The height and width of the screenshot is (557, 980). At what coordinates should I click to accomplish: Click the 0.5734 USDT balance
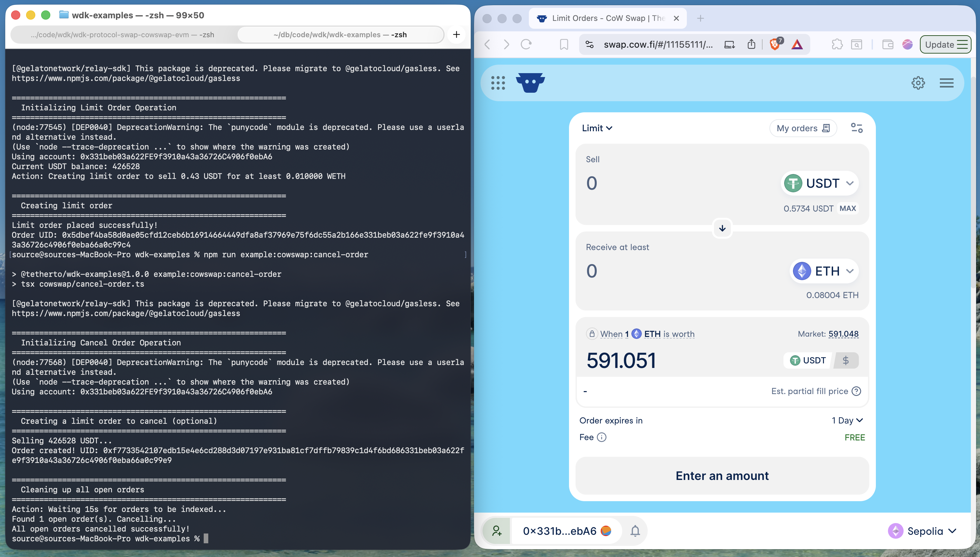[808, 209]
